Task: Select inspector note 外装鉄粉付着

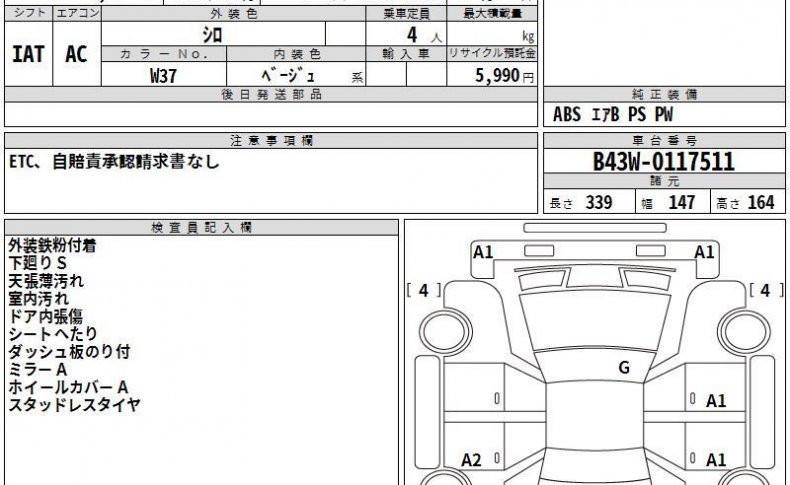Action: pos(52,246)
